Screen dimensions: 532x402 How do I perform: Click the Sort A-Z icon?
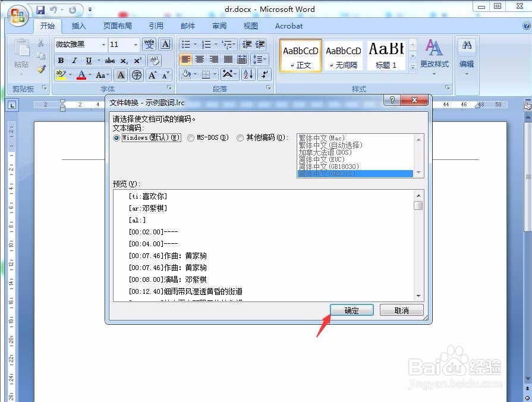(x=248, y=74)
